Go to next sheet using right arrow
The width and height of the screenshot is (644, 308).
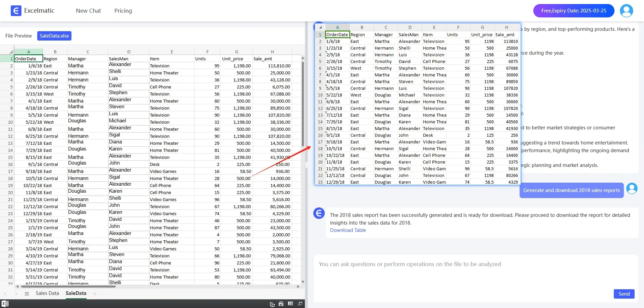point(16,294)
